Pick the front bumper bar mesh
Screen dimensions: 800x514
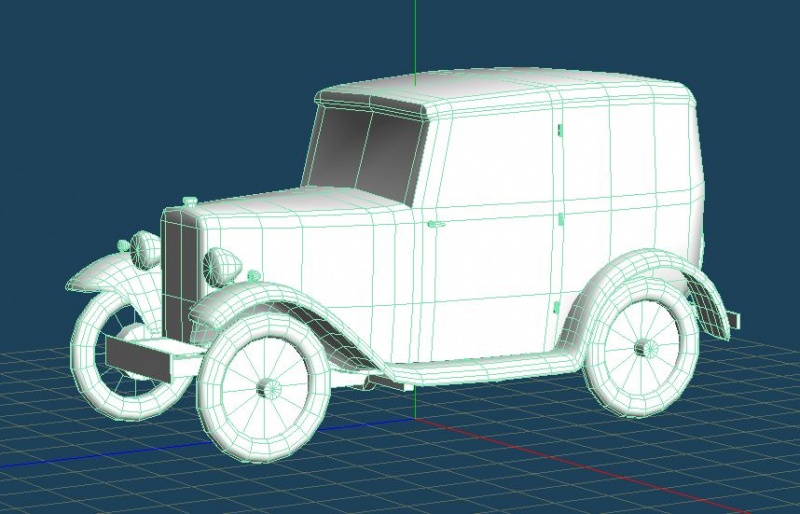click(139, 358)
